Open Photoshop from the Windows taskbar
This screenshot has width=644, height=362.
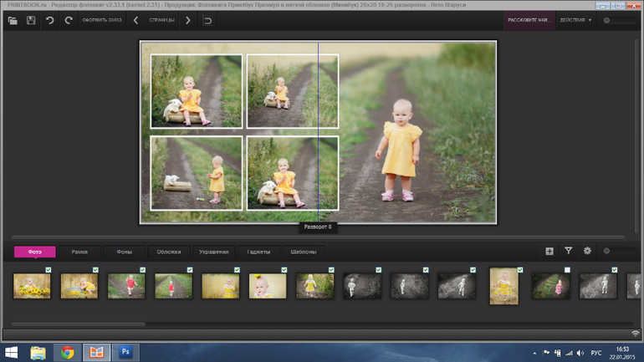pyautogui.click(x=125, y=353)
